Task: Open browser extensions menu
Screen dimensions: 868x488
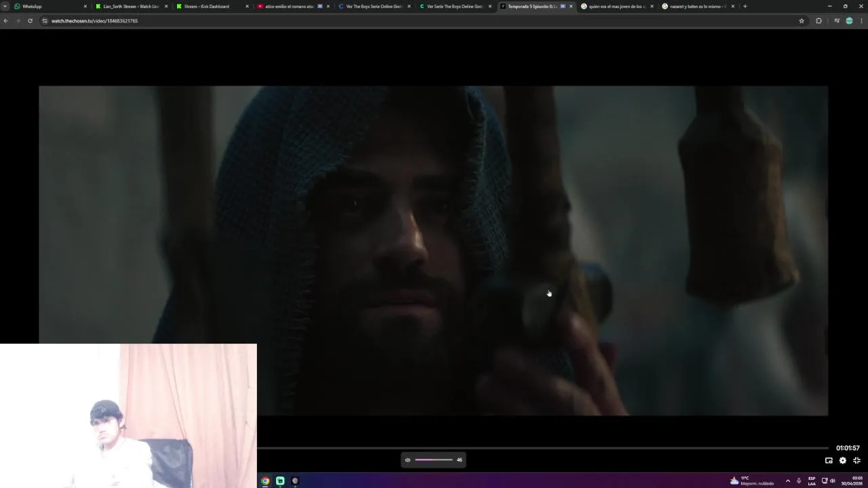Action: [x=818, y=21]
